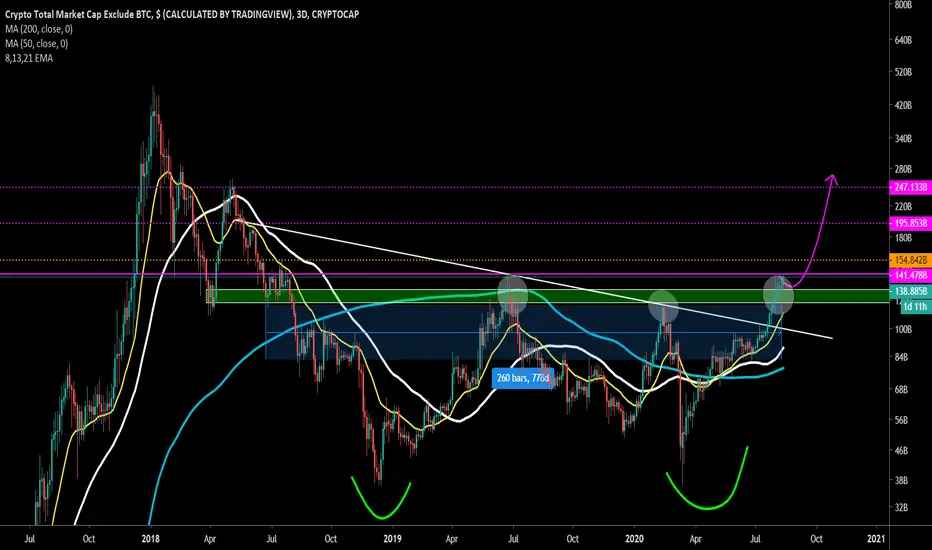Click the 2018 label on the time axis
This screenshot has width=932, height=550.
tap(150, 539)
